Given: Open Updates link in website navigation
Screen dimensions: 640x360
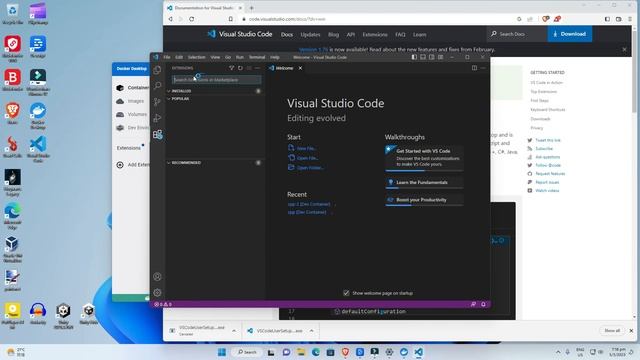Looking at the screenshot, I should (x=310, y=35).
